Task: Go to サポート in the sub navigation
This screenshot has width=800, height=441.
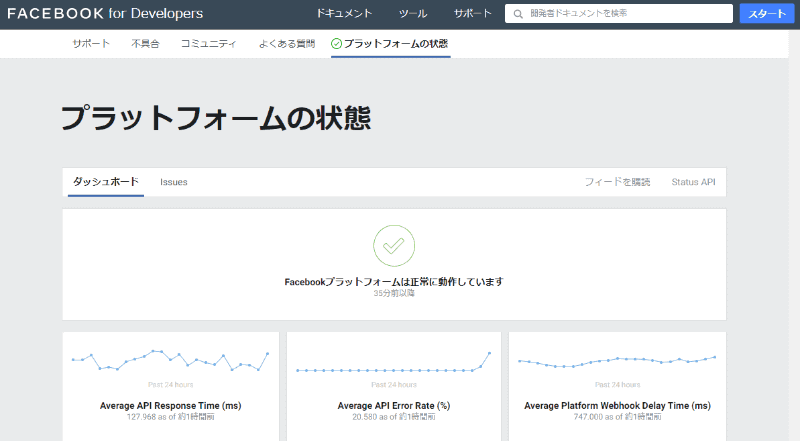Action: tap(91, 44)
